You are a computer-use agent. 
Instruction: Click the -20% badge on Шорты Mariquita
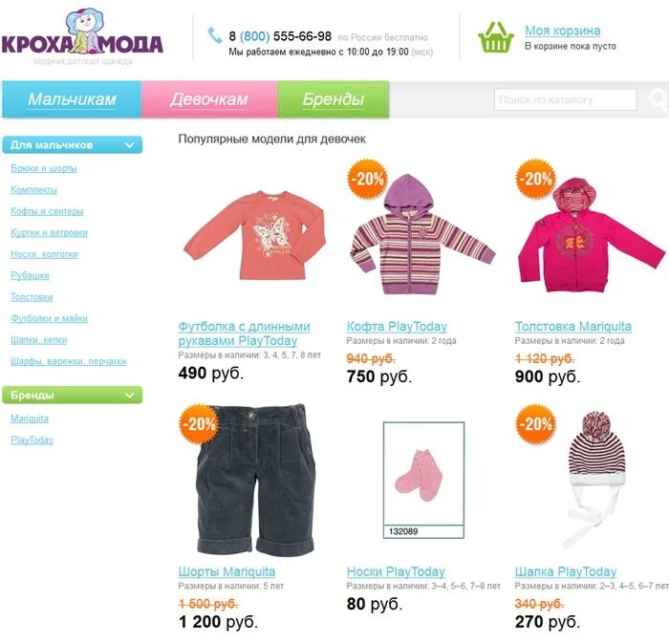tap(199, 424)
